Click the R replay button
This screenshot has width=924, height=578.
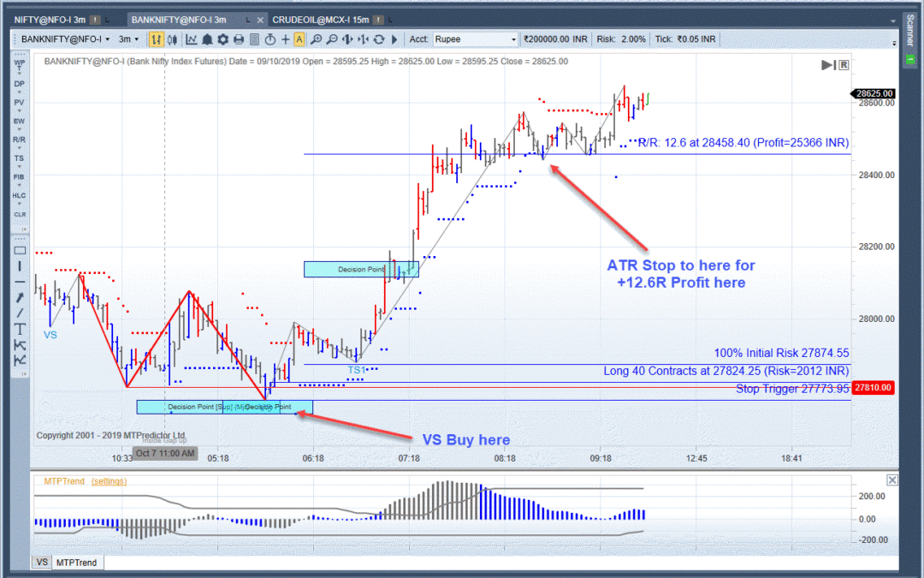click(844, 65)
